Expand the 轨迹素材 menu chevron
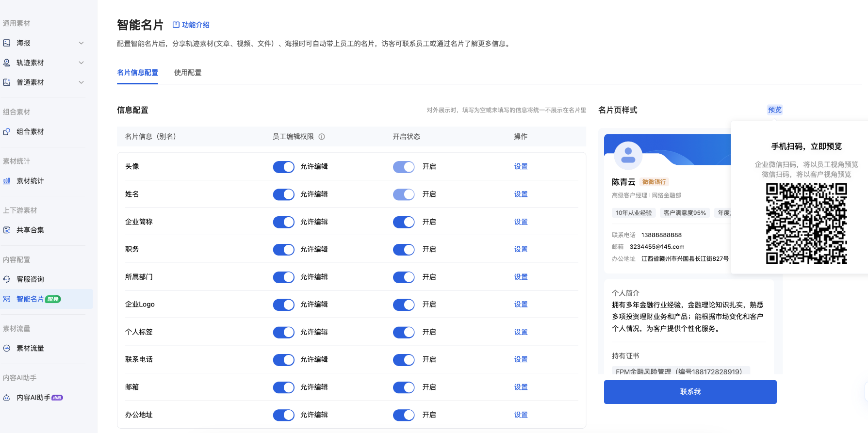 click(x=82, y=63)
